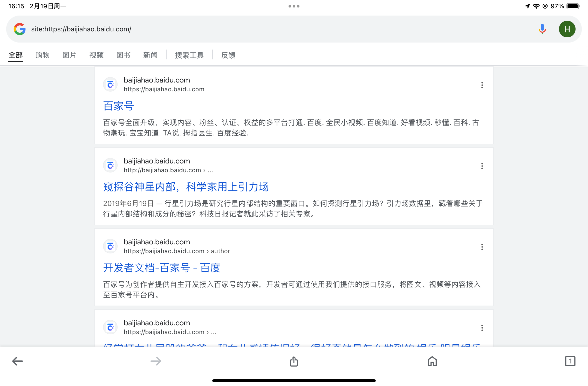Open the tab switcher showing 1
588x386 pixels.
coord(570,361)
